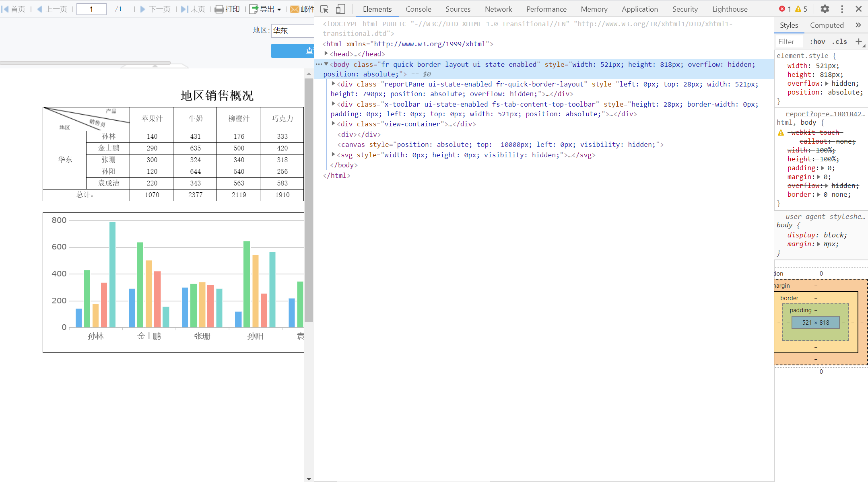Collapse the body element node
Viewport: 868px width, 482px height.
tap(326, 64)
